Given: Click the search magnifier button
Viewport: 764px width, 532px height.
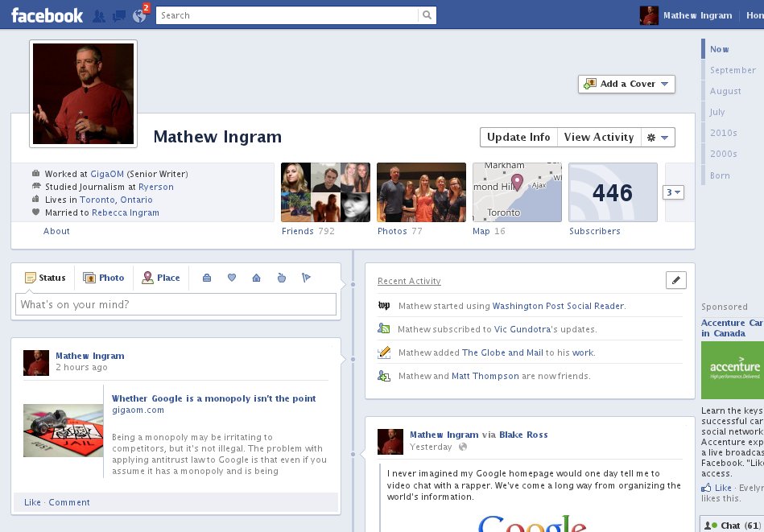Looking at the screenshot, I should (x=427, y=15).
